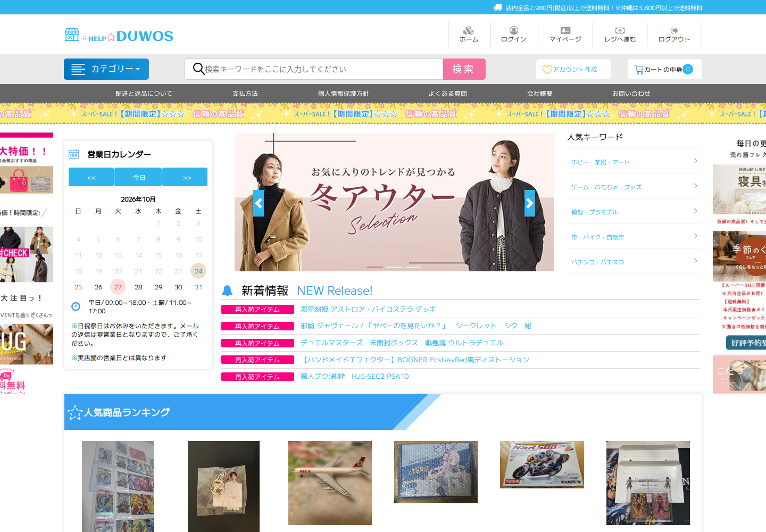Image resolution: width=766 pixels, height=532 pixels.
Task: Go to ホーム via its icon
Action: pos(469,30)
